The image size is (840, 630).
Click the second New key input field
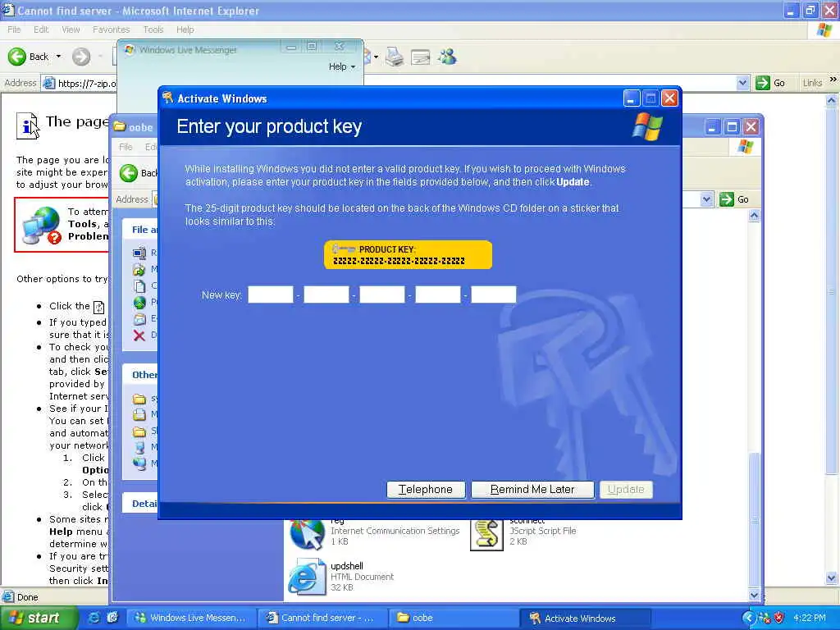pyautogui.click(x=326, y=294)
